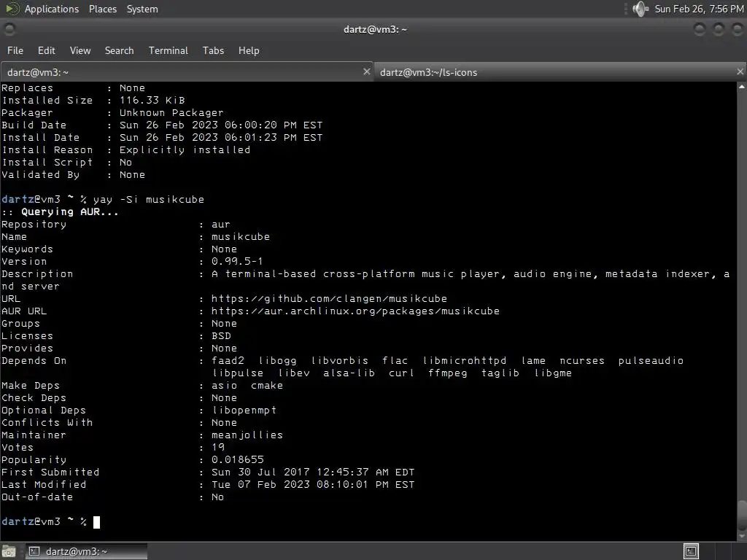Click the window menu button left of title

(x=9, y=29)
